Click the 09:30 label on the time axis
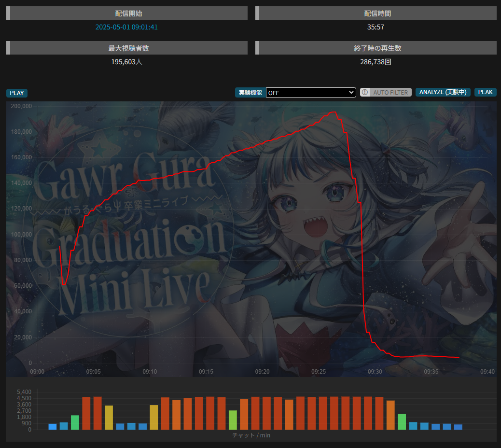Screen dimensions: 501x448 pos(375,372)
